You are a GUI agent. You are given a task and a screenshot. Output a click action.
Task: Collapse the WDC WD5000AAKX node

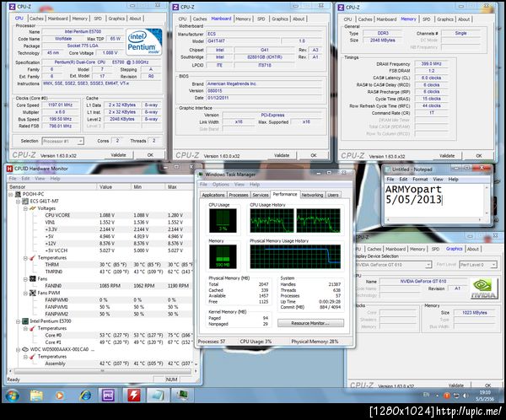18,350
